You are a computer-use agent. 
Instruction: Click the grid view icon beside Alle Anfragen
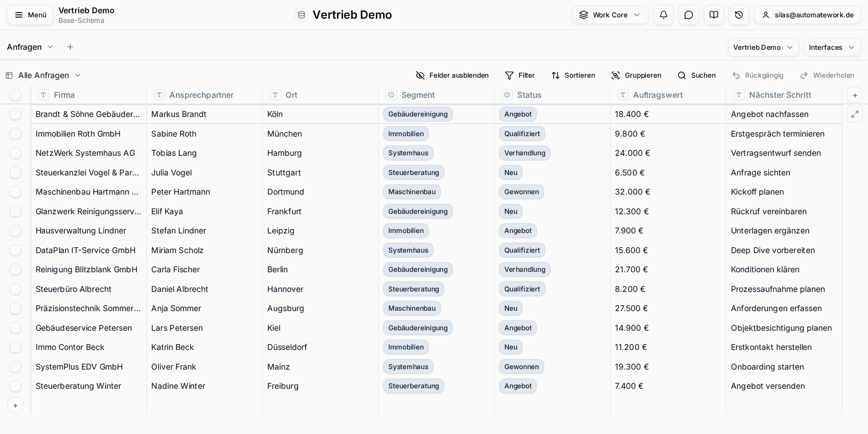pos(9,75)
